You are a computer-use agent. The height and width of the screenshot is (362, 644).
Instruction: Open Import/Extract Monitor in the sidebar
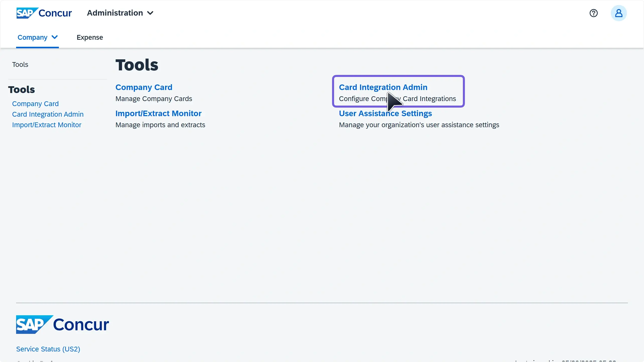(47, 125)
